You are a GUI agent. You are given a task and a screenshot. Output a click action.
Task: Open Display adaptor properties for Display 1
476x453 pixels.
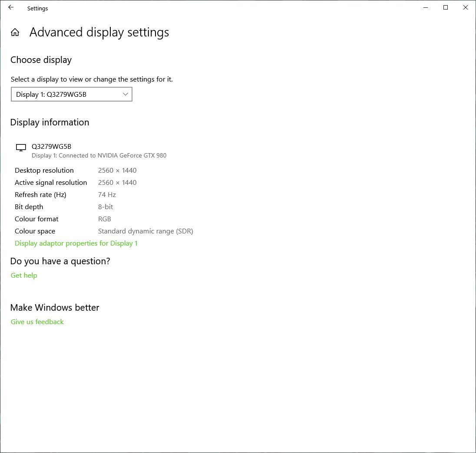tap(76, 243)
